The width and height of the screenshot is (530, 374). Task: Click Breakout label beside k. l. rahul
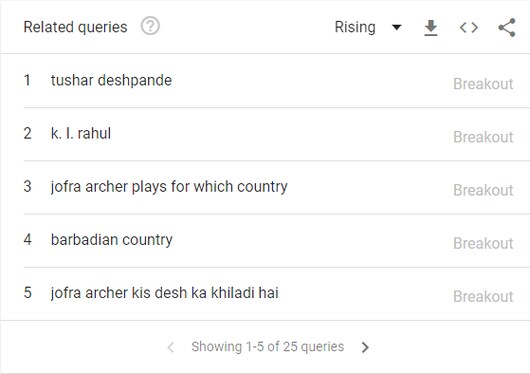[x=483, y=137]
